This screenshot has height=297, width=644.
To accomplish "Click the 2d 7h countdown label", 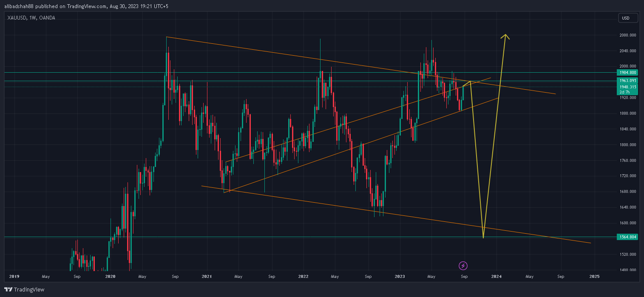I will point(625,92).
